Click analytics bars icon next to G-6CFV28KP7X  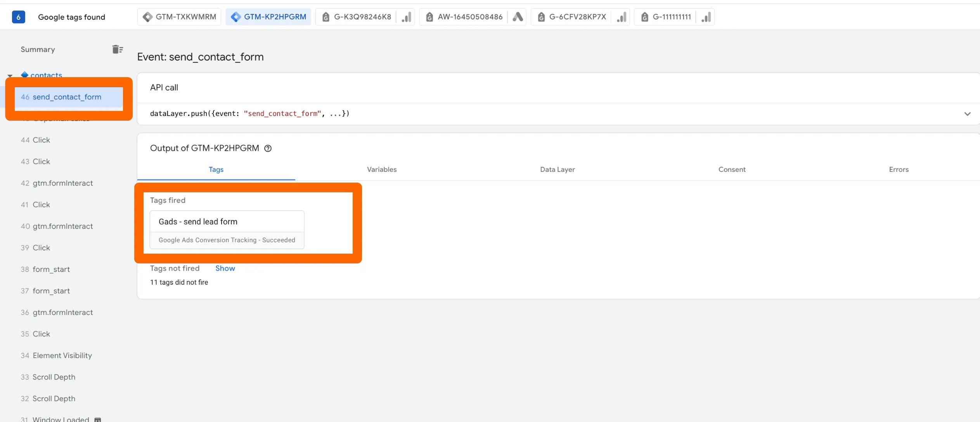click(622, 17)
